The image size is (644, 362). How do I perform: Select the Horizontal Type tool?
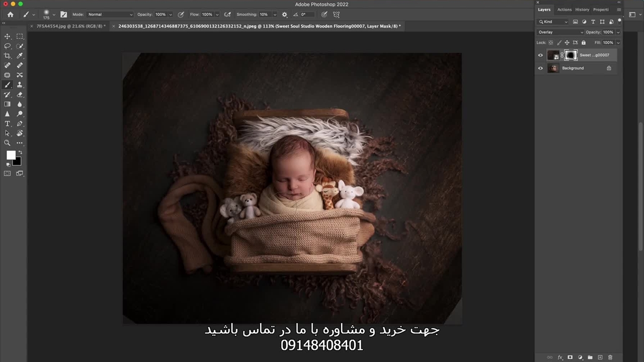[x=8, y=124]
